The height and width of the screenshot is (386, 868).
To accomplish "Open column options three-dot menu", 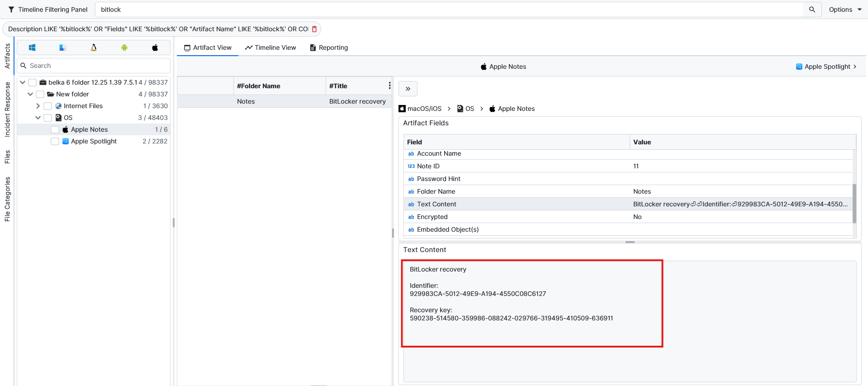I will (389, 86).
